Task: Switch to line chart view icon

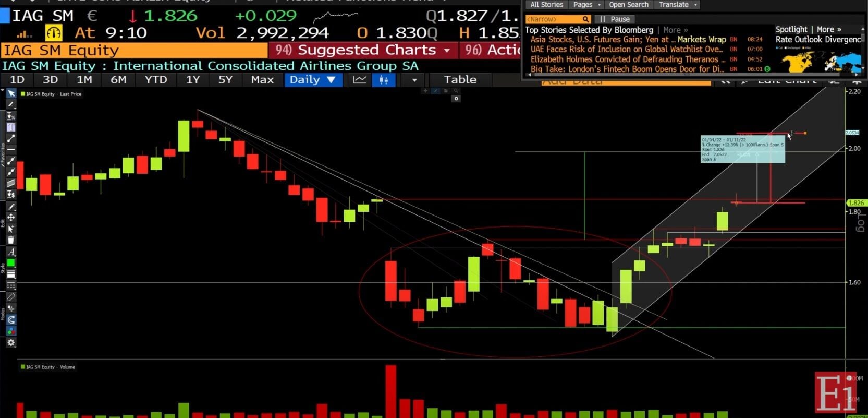Action: click(x=360, y=80)
